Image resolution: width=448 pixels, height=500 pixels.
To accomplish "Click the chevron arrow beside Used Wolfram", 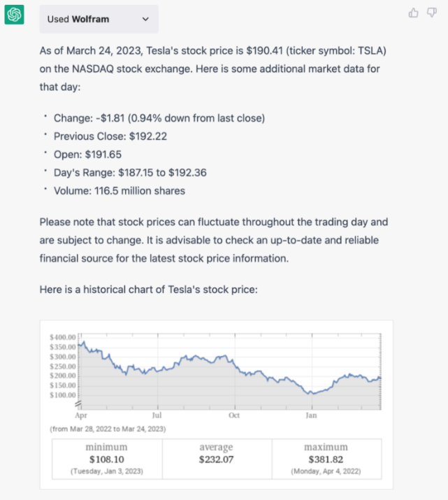I will (145, 19).
